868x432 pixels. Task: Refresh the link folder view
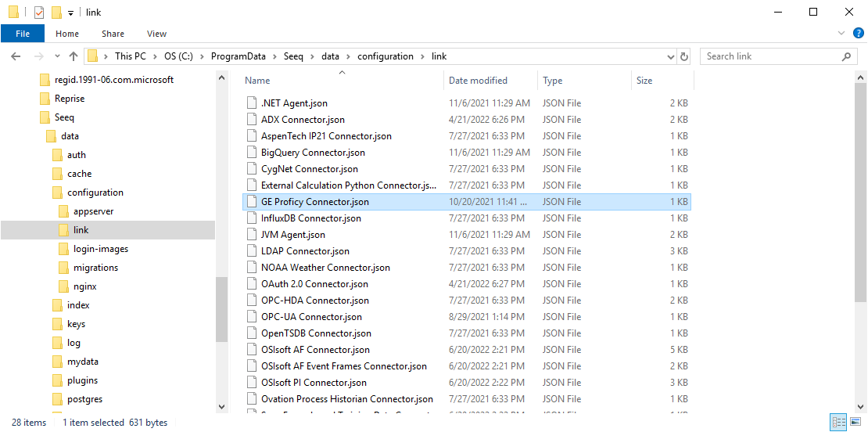click(684, 56)
